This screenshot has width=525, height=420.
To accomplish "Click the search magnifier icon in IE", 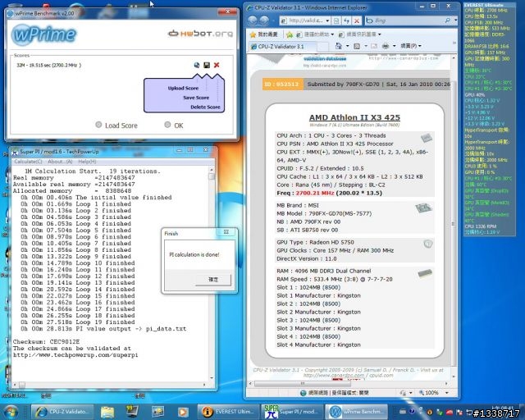I will click(448, 21).
